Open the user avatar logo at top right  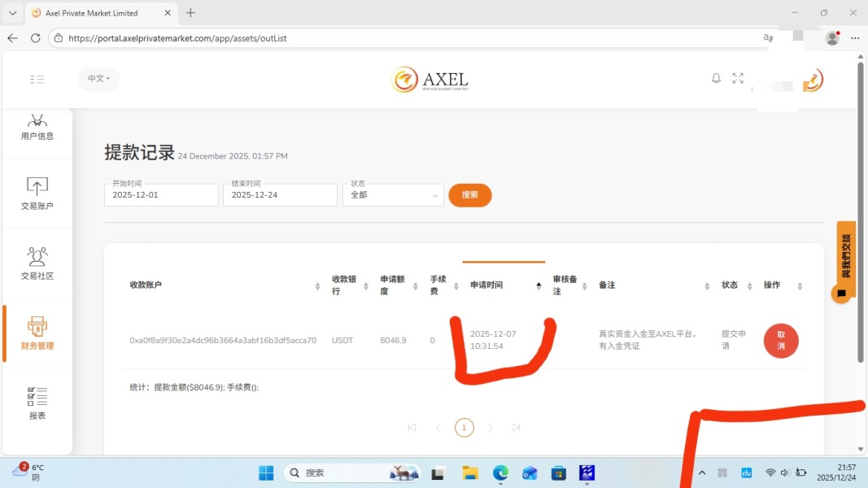point(813,80)
